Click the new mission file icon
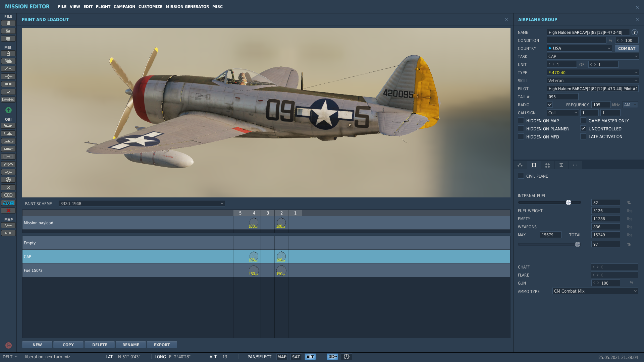This screenshot has width=644, height=362. [x=8, y=23]
